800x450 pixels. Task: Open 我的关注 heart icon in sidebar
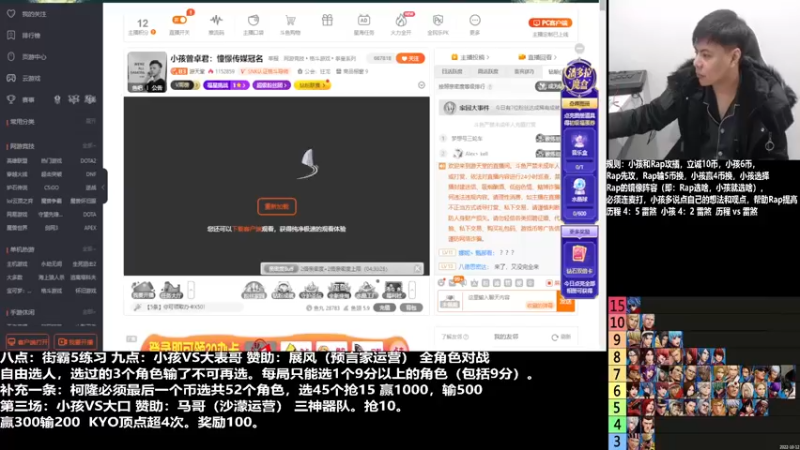click(11, 14)
